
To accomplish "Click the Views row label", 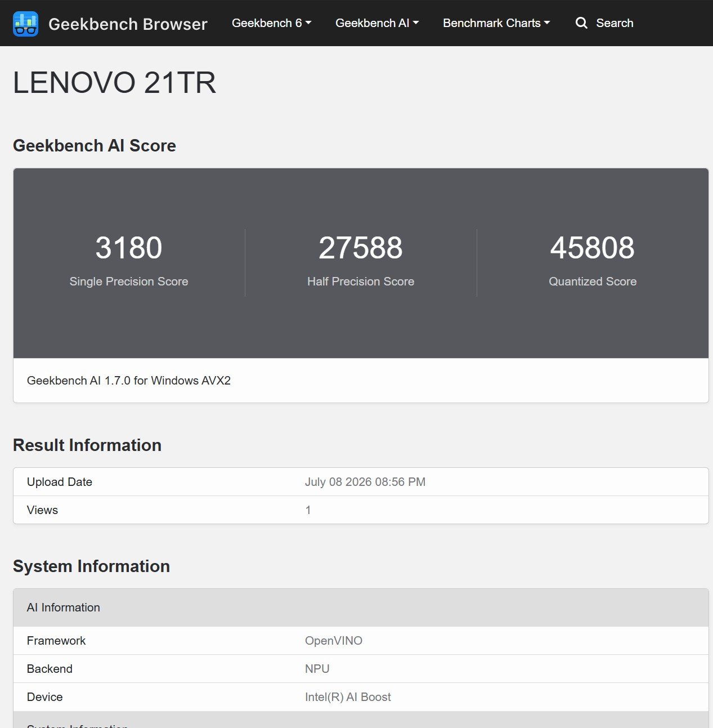I will pos(42,510).
